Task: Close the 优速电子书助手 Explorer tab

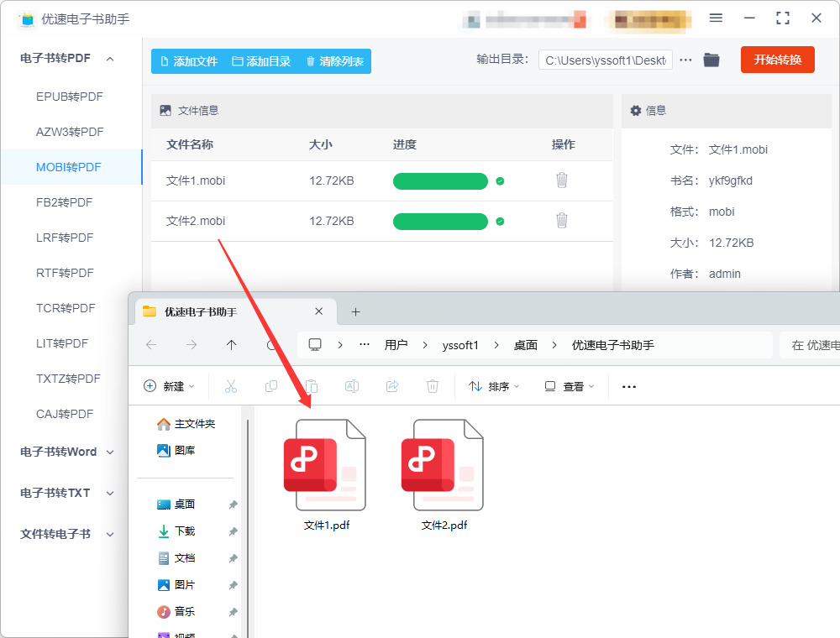Action: [x=318, y=311]
